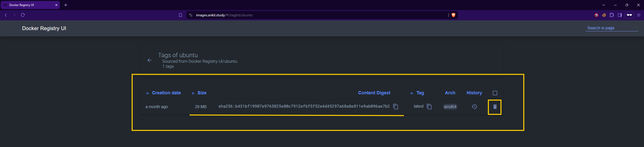Open browser extensions puzzle icon
This screenshot has height=147, width=644.
(x=612, y=15)
